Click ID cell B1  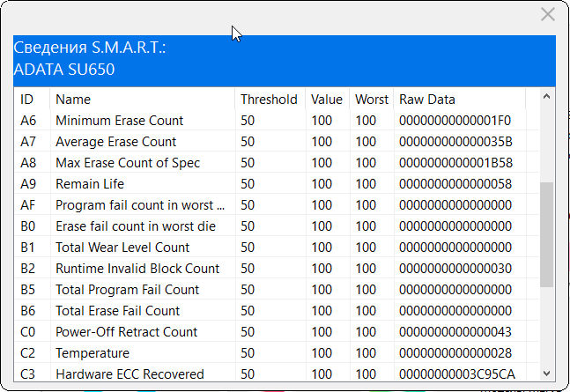27,248
